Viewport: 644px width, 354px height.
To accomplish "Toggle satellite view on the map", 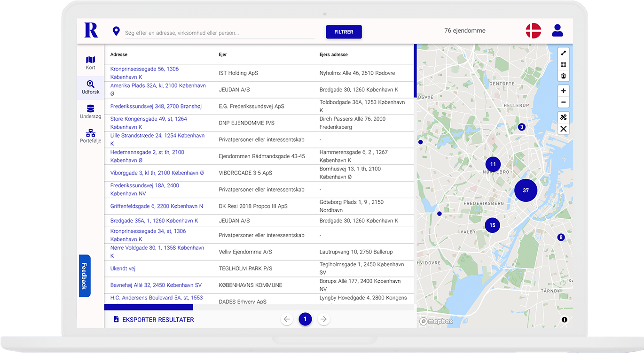I will coord(563,117).
